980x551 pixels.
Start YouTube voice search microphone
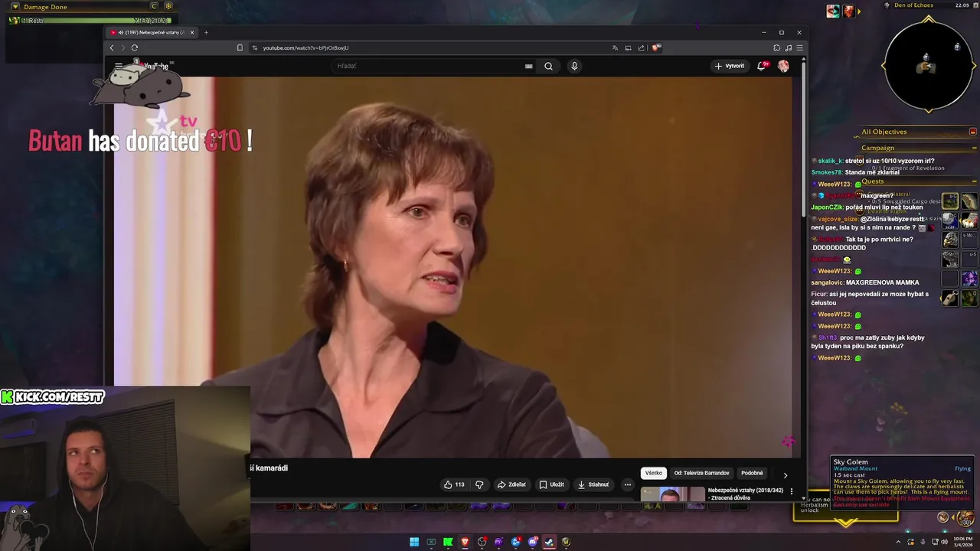click(x=574, y=66)
